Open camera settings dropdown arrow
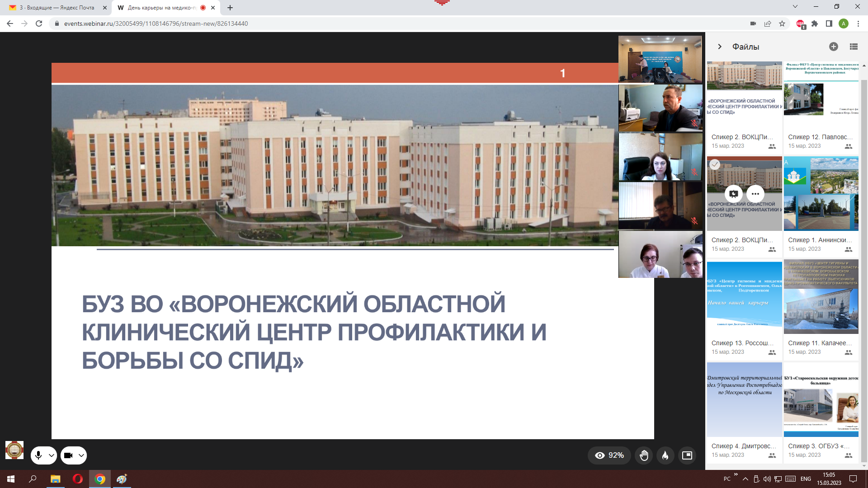This screenshot has width=868, height=488. tap(81, 455)
